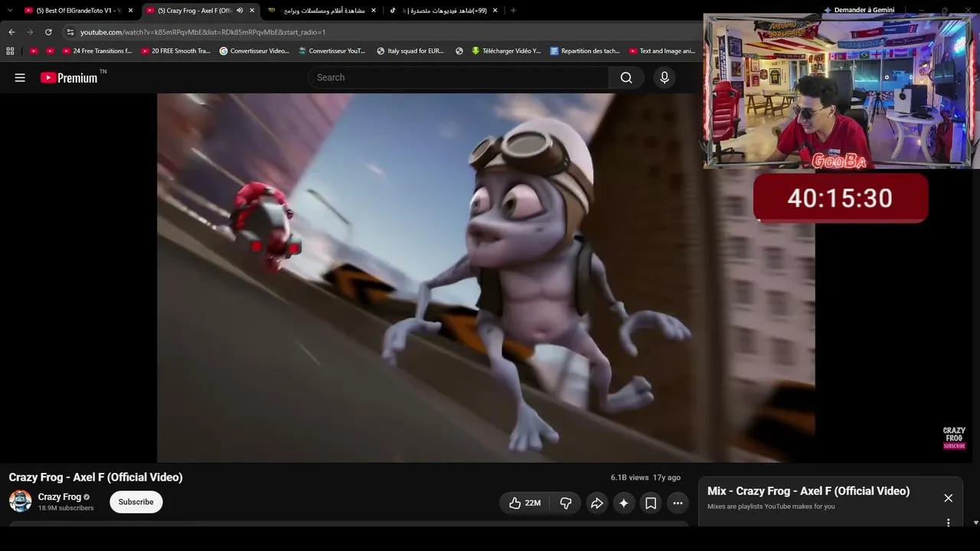Screen dimensions: 980x551
Task: Click the scrollbar down arrow
Action: click(975, 523)
